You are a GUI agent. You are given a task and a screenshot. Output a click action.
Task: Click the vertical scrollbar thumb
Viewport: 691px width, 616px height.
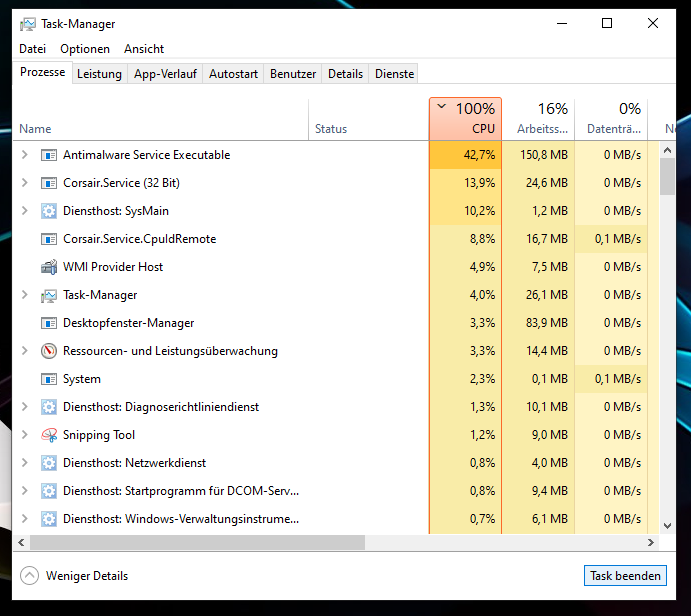tap(667, 176)
